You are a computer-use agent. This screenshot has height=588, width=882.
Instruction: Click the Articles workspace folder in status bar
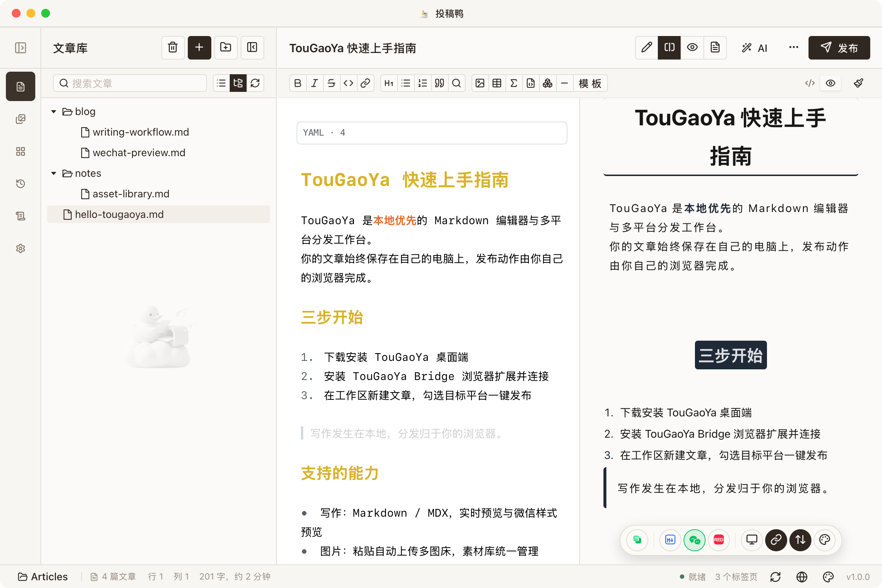click(x=43, y=577)
